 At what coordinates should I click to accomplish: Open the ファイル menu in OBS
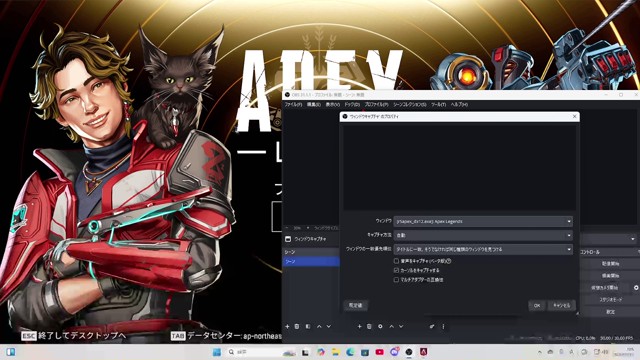[293, 104]
